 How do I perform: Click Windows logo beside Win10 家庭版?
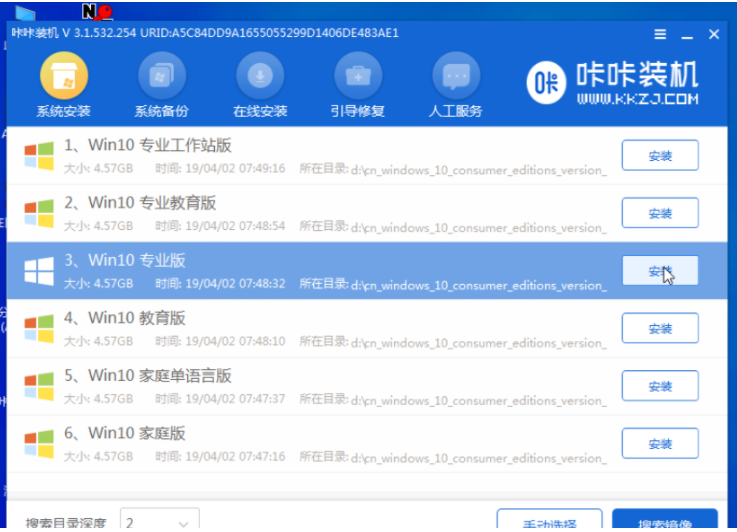pos(39,444)
